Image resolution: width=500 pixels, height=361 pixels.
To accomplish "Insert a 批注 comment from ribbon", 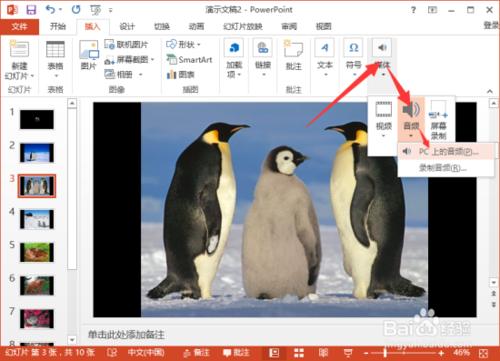I will click(293, 55).
